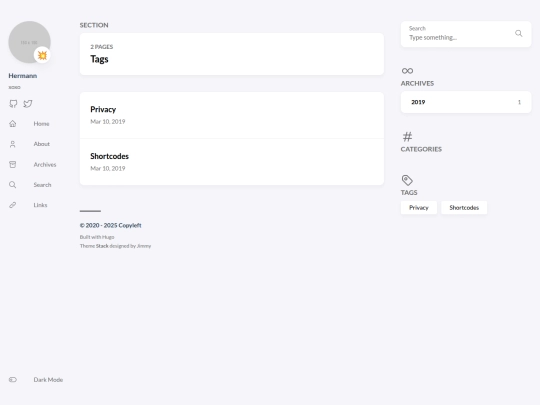540x405 pixels.
Task: Click the Links chain icon
Action: tap(13, 205)
